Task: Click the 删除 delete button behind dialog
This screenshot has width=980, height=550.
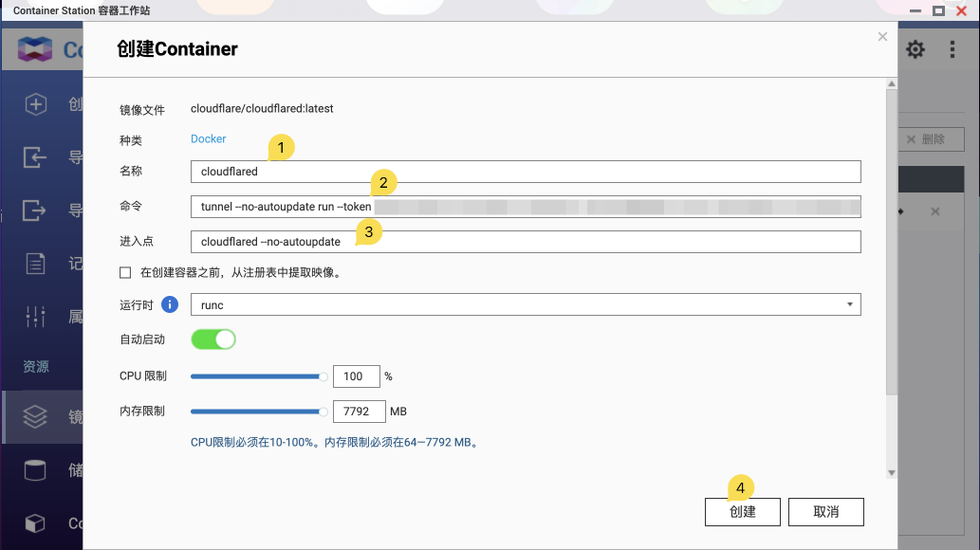Action: coord(931,139)
